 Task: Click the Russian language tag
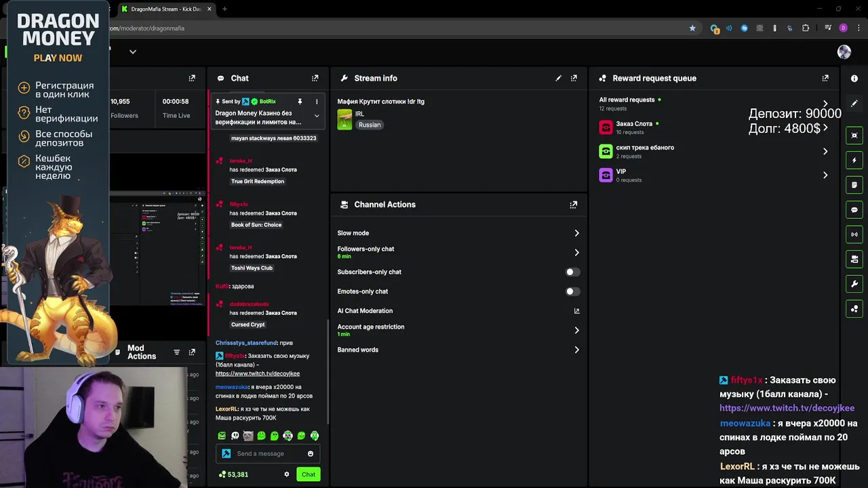click(x=370, y=125)
